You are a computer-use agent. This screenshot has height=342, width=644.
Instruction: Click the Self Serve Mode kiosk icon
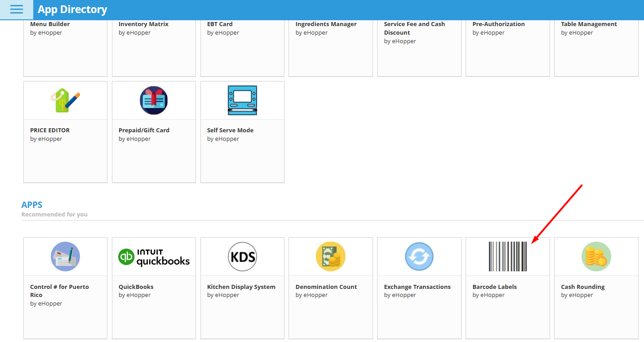pos(242,100)
